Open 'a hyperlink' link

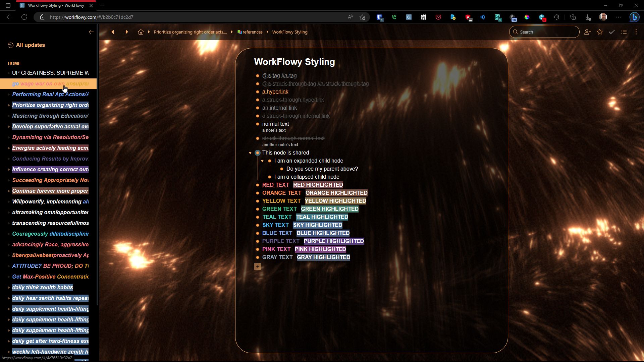[275, 92]
